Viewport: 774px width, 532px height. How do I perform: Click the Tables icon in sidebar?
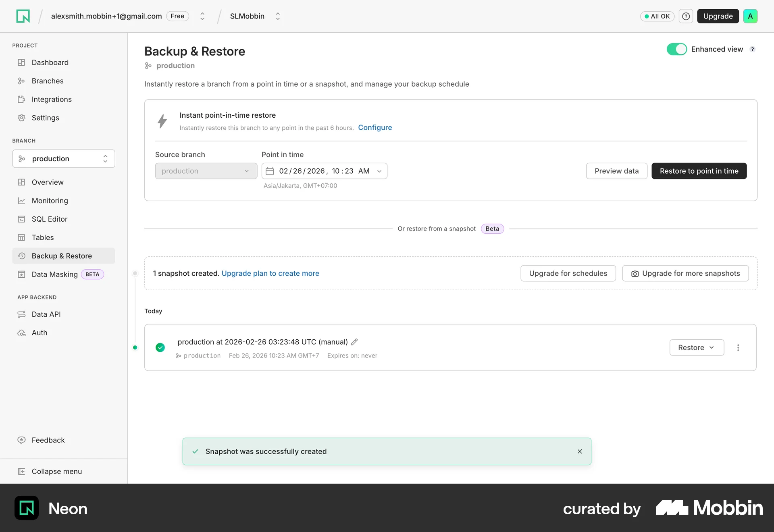click(x=21, y=237)
